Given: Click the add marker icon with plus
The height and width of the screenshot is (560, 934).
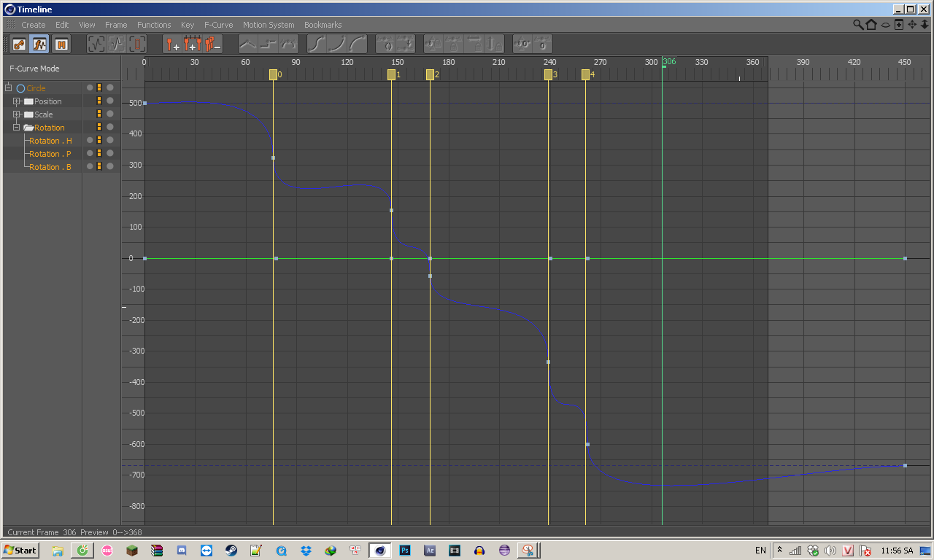Looking at the screenshot, I should [172, 44].
